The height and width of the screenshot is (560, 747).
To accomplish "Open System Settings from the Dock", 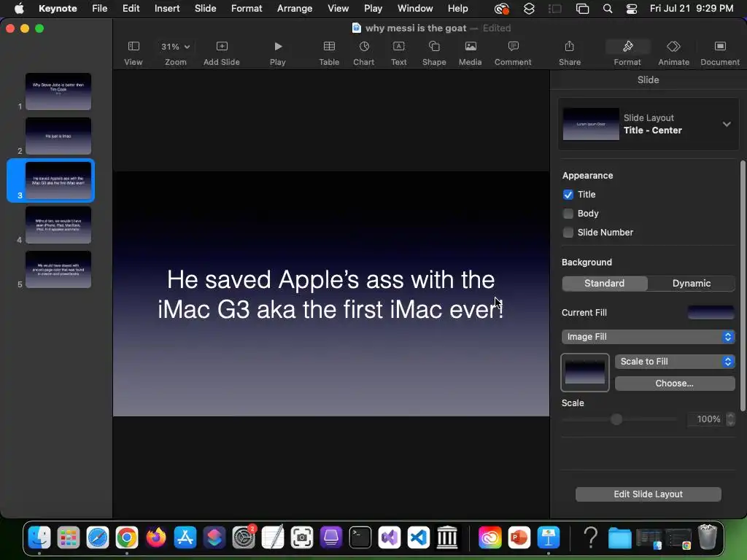I will click(x=244, y=537).
